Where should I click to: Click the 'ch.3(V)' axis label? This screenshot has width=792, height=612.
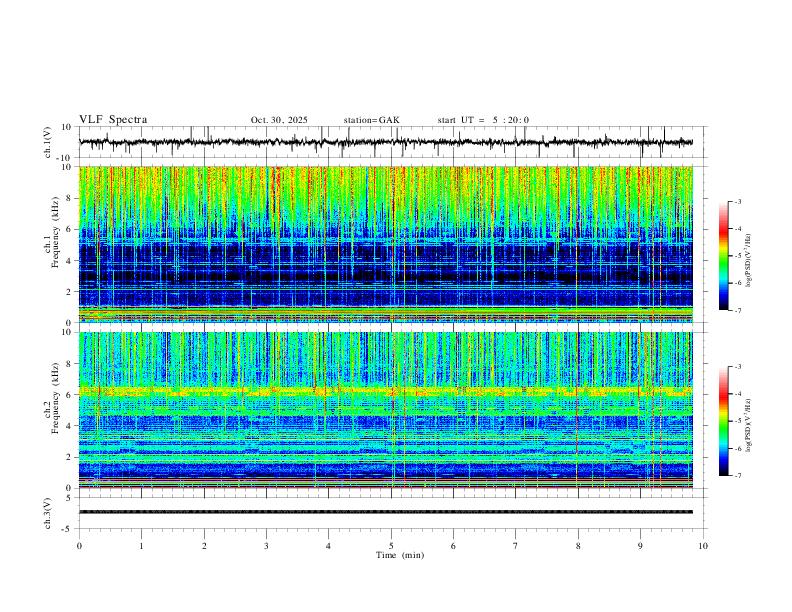coord(48,513)
